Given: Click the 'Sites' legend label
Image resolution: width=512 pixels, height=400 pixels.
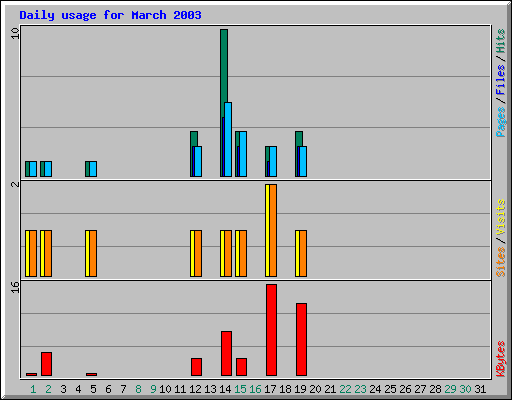Looking at the screenshot, I should click(500, 262).
